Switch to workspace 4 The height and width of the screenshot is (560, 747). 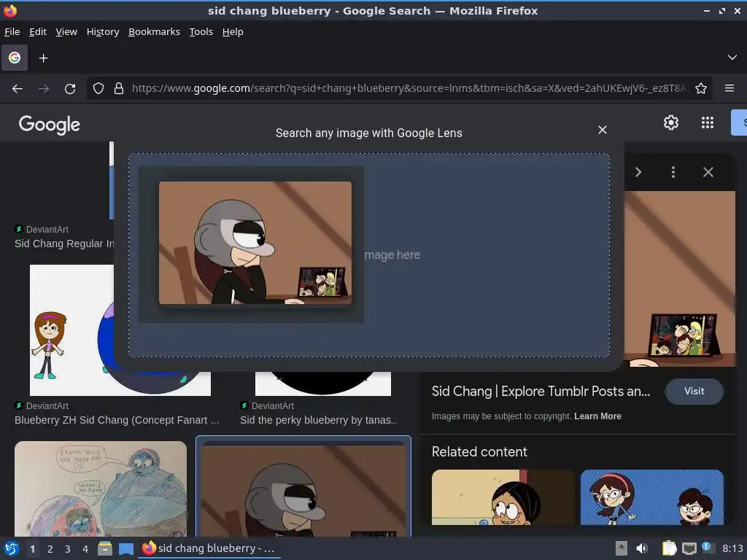coord(85,549)
